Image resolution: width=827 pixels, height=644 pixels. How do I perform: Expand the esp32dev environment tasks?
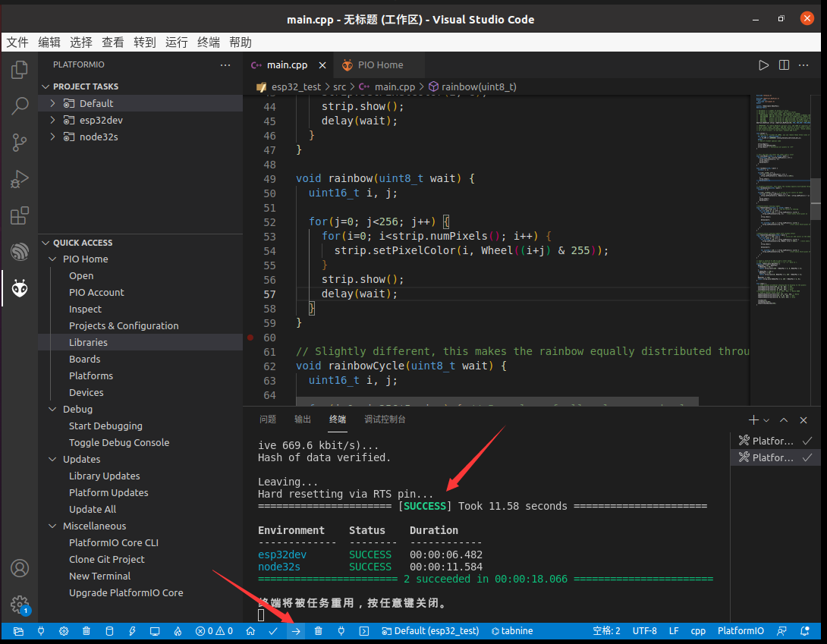52,119
